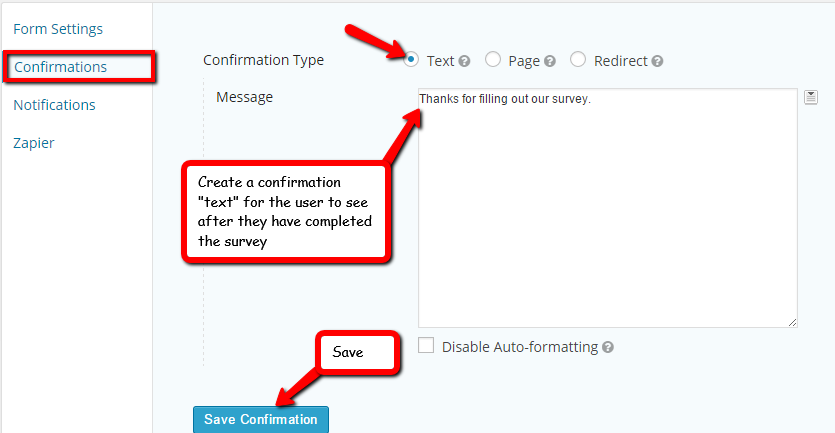Click the help icon next to Text
Image resolution: width=835 pixels, height=433 pixels.
464,61
